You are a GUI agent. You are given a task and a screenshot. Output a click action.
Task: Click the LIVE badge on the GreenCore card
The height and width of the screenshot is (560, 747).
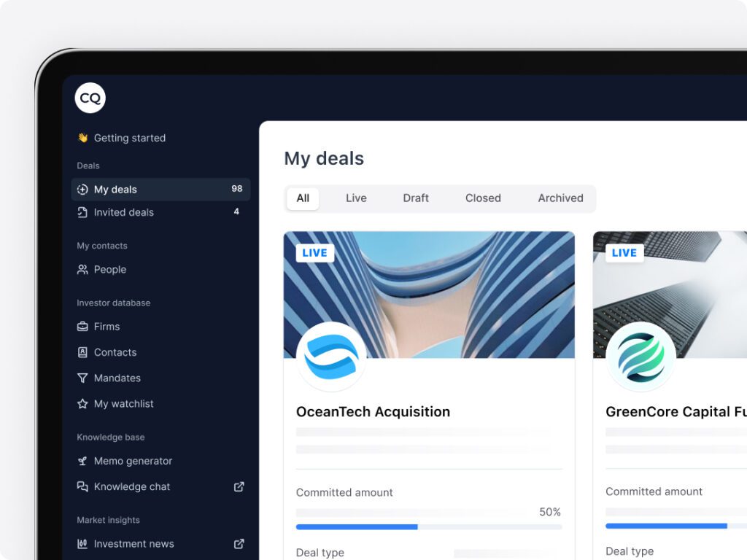tap(624, 253)
